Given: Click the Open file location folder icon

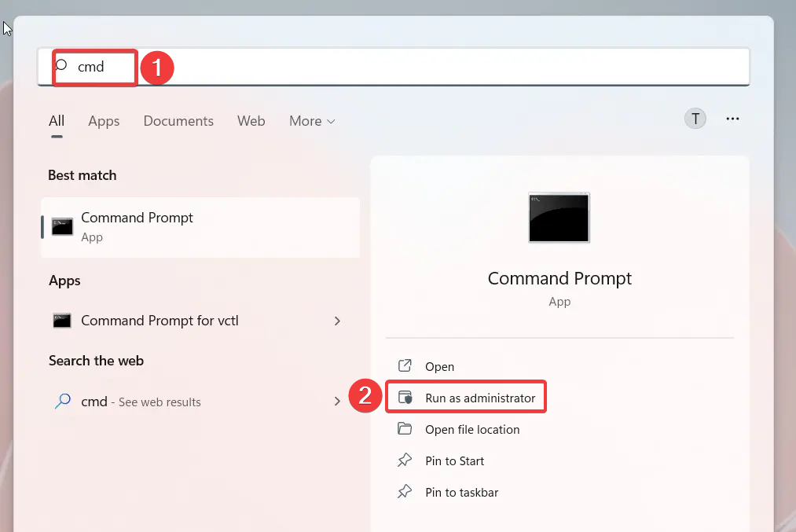Looking at the screenshot, I should [406, 429].
